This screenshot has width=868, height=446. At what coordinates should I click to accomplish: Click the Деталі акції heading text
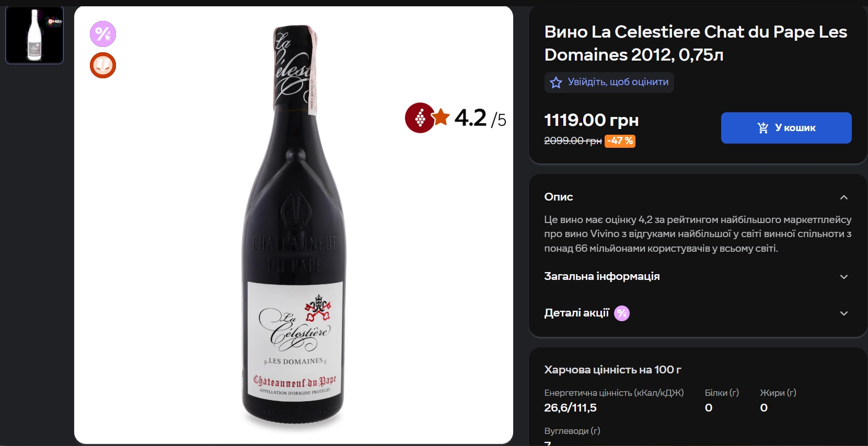point(576,313)
